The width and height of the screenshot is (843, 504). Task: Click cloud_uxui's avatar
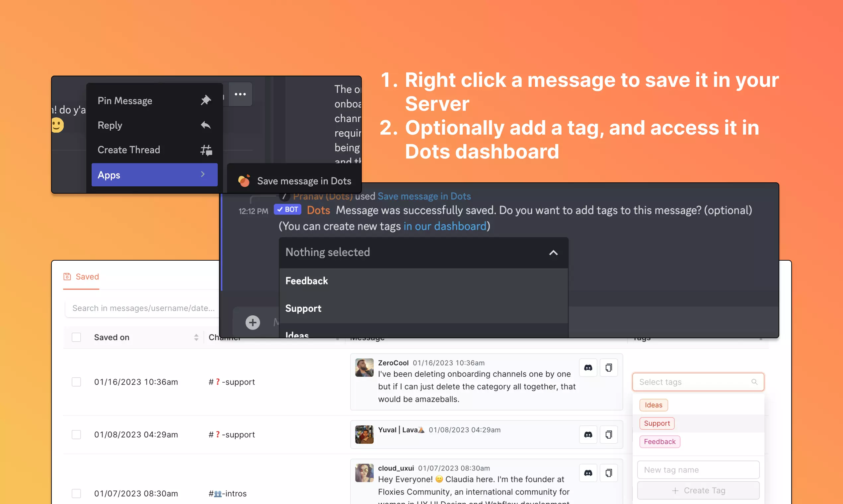[x=364, y=473]
